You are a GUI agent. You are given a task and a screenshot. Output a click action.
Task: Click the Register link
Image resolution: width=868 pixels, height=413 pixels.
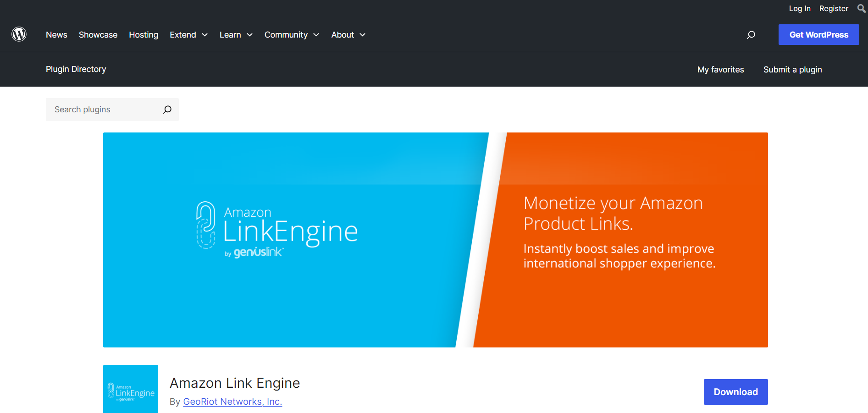click(x=834, y=8)
